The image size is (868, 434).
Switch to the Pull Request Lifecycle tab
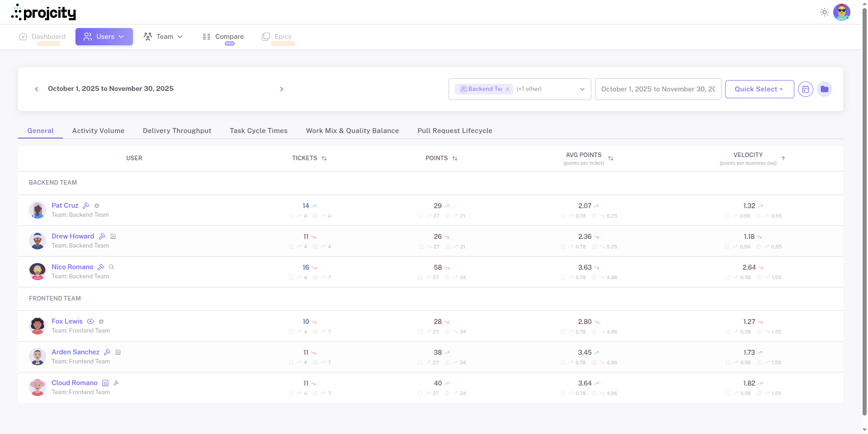coord(455,131)
